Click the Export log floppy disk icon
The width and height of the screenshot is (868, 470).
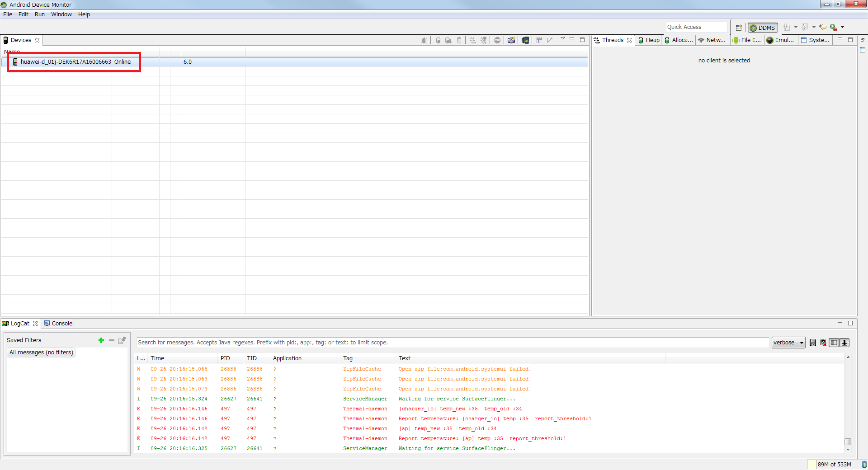coord(813,343)
